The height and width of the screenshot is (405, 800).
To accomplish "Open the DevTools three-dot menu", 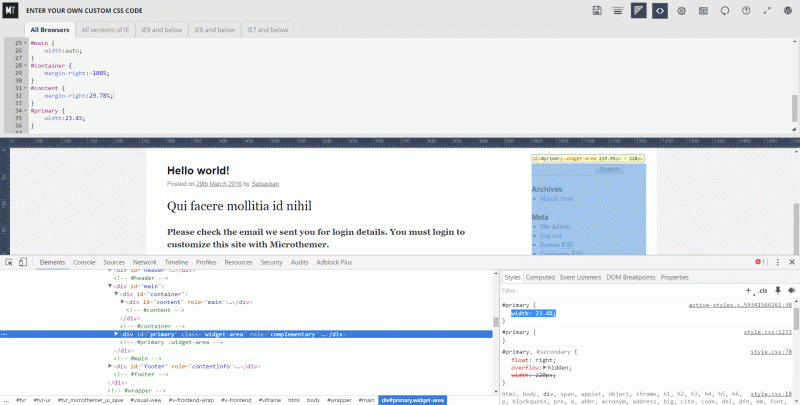I will [x=778, y=262].
